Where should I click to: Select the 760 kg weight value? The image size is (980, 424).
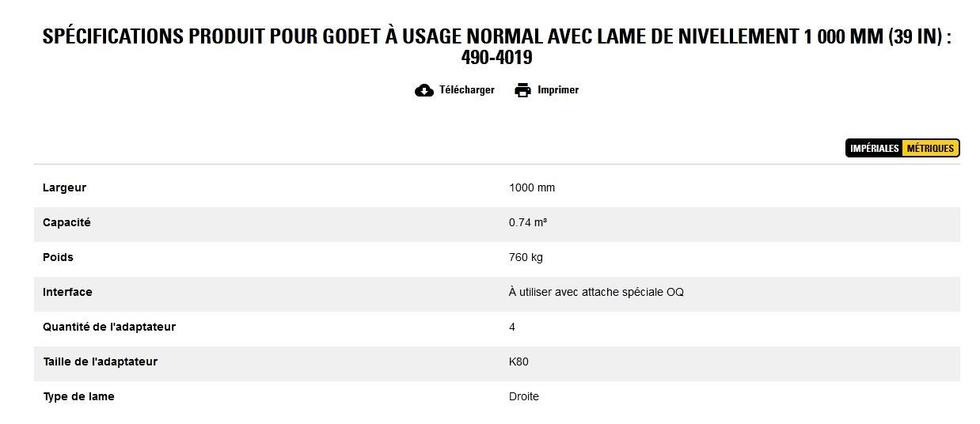tap(526, 258)
